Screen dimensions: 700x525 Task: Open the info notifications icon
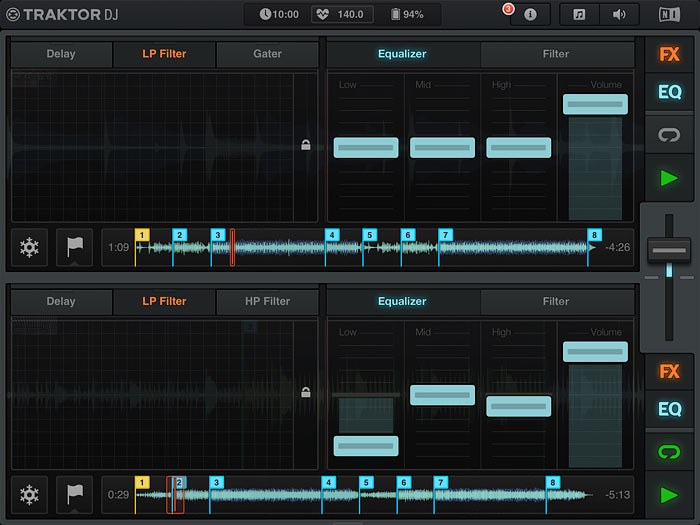(530, 15)
